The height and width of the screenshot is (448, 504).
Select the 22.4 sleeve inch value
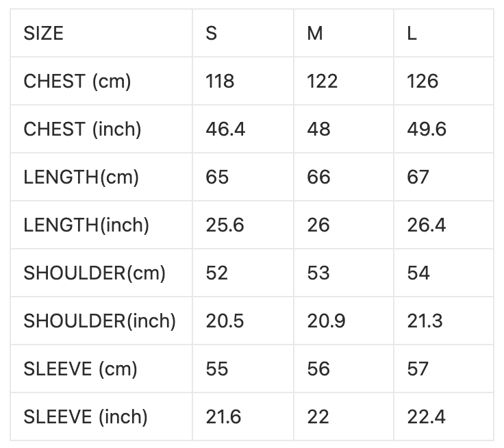pyautogui.click(x=426, y=416)
